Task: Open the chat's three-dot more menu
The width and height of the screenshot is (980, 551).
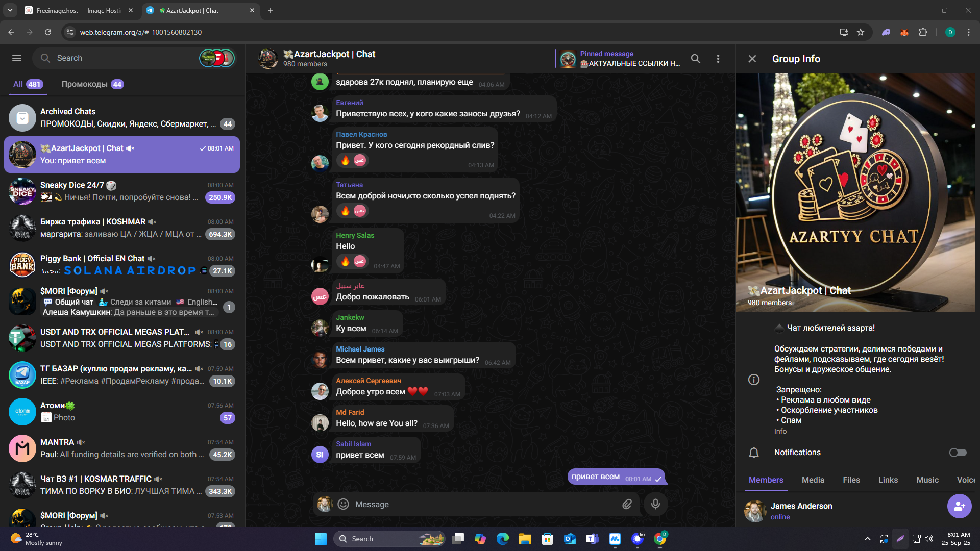Action: (718, 59)
